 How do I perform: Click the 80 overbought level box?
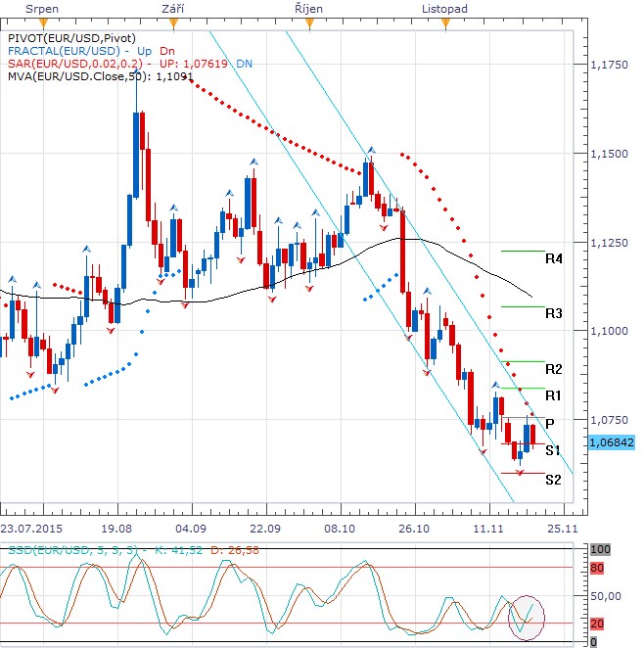pyautogui.click(x=597, y=567)
